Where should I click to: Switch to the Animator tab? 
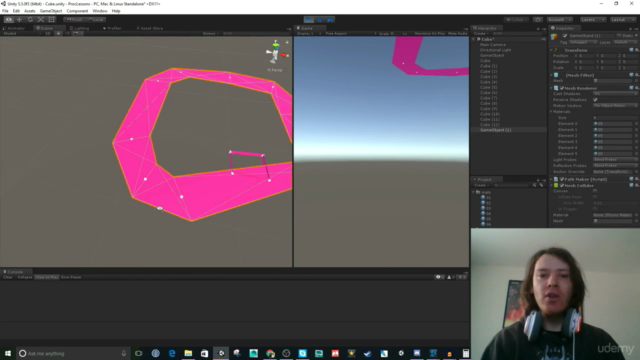pyautogui.click(x=15, y=28)
